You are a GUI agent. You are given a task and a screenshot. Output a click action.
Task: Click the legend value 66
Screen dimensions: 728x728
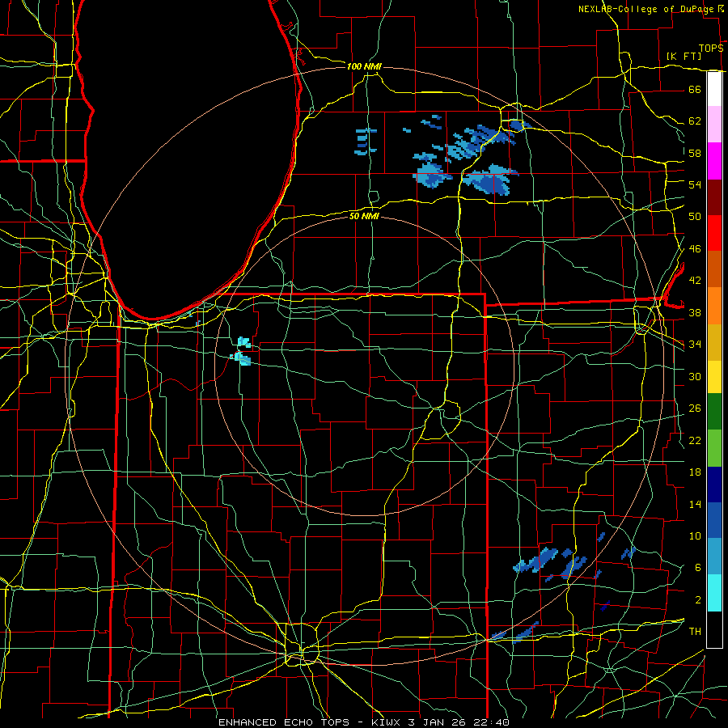[695, 89]
